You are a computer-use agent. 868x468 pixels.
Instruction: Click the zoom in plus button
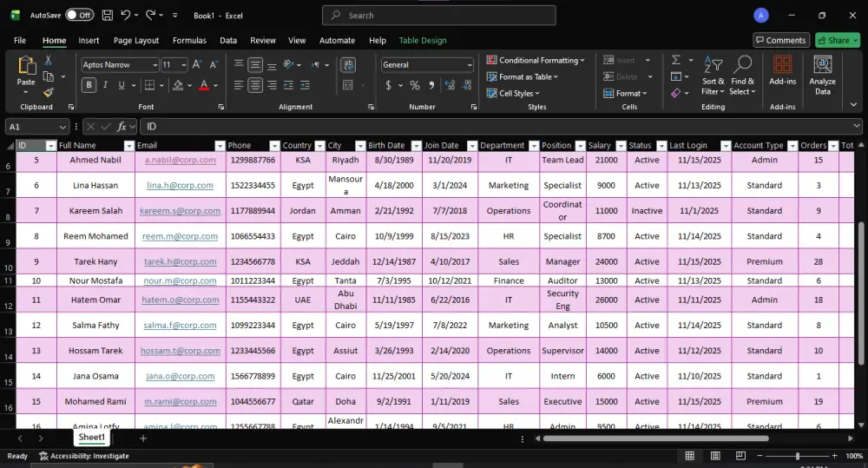click(834, 456)
